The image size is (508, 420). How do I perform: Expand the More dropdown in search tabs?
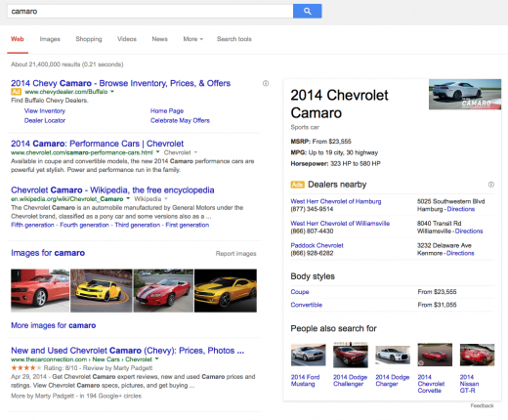(x=192, y=39)
